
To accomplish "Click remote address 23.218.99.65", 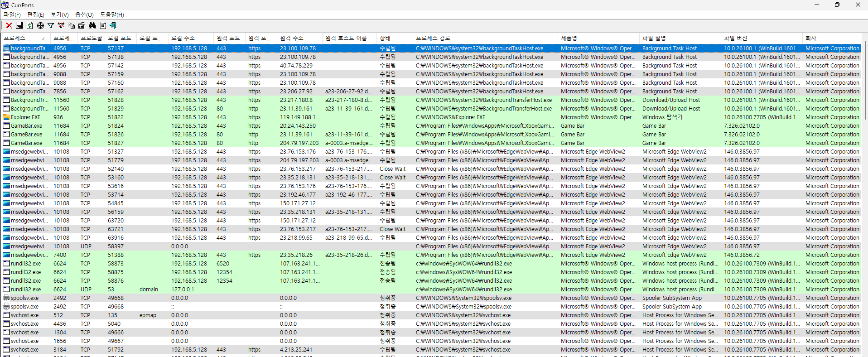I will pyautogui.click(x=296, y=237).
